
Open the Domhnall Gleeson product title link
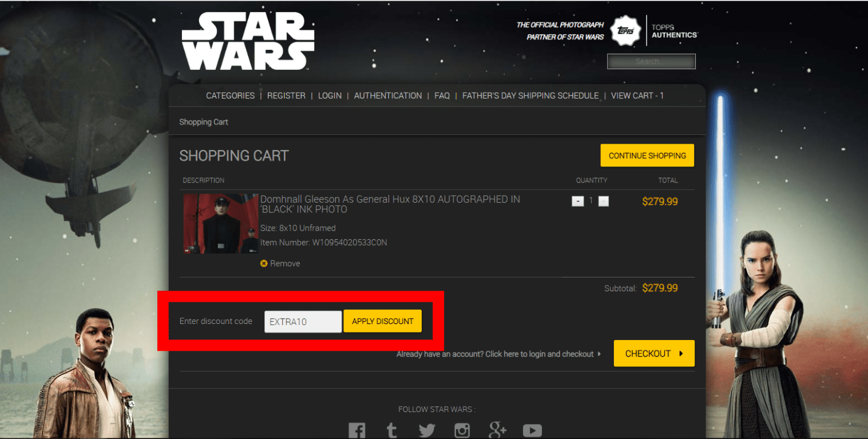(x=390, y=204)
